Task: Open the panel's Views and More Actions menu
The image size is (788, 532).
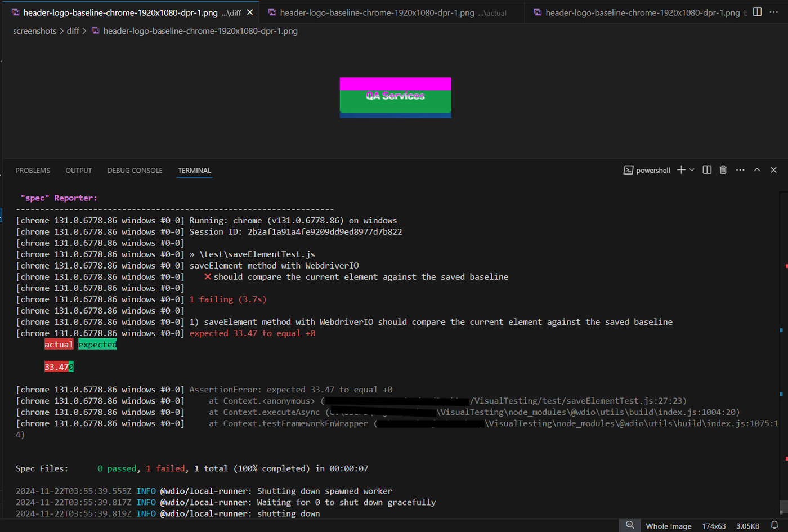Action: (x=740, y=170)
